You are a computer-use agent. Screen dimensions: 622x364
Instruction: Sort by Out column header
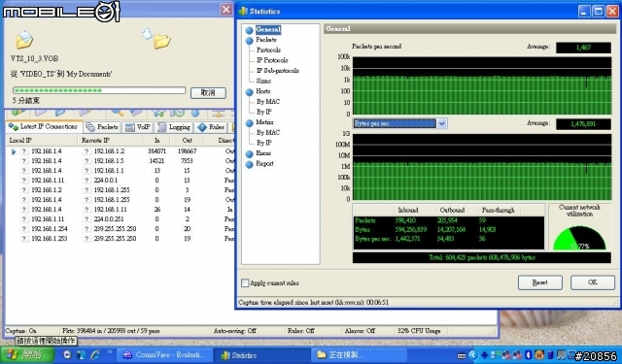coord(187,141)
